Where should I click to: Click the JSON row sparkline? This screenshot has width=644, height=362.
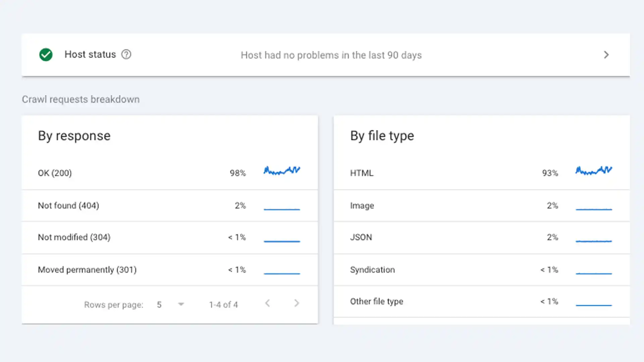pyautogui.click(x=594, y=241)
